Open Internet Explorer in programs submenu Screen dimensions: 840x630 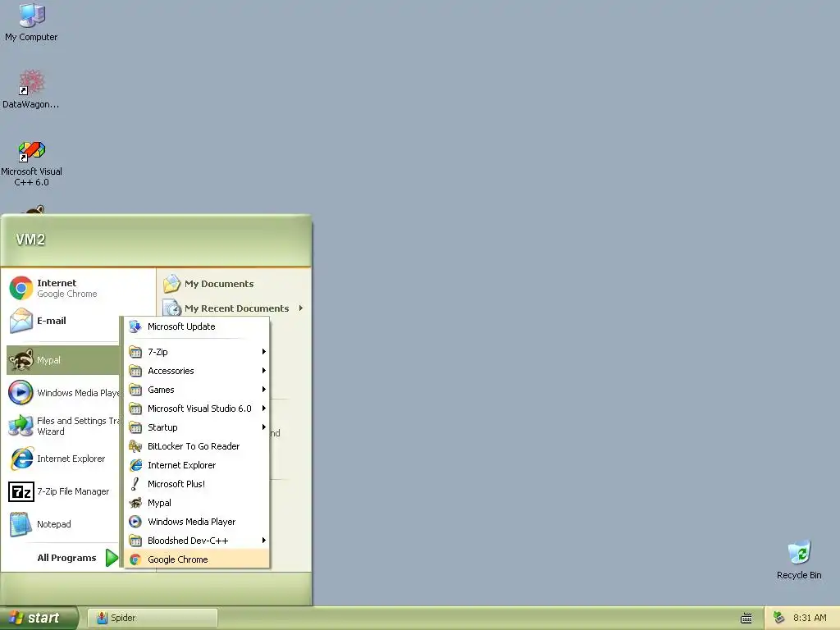pos(197,465)
